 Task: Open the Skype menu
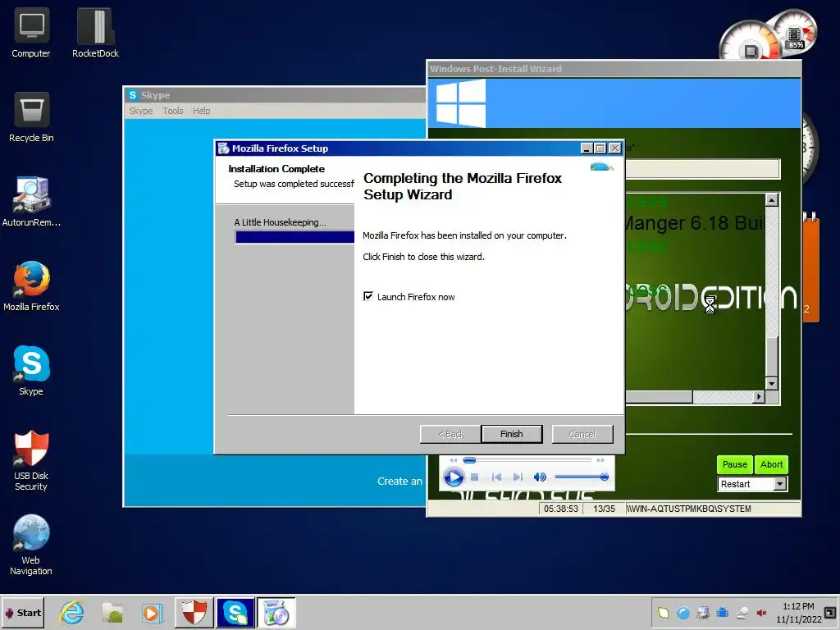[x=141, y=111]
